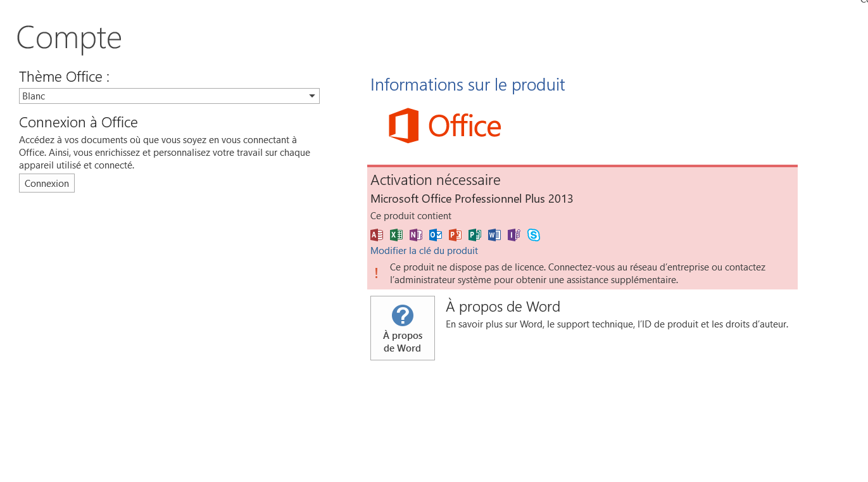Image resolution: width=868 pixels, height=482 pixels.
Task: Open the Thème Office dropdown
Action: point(169,96)
